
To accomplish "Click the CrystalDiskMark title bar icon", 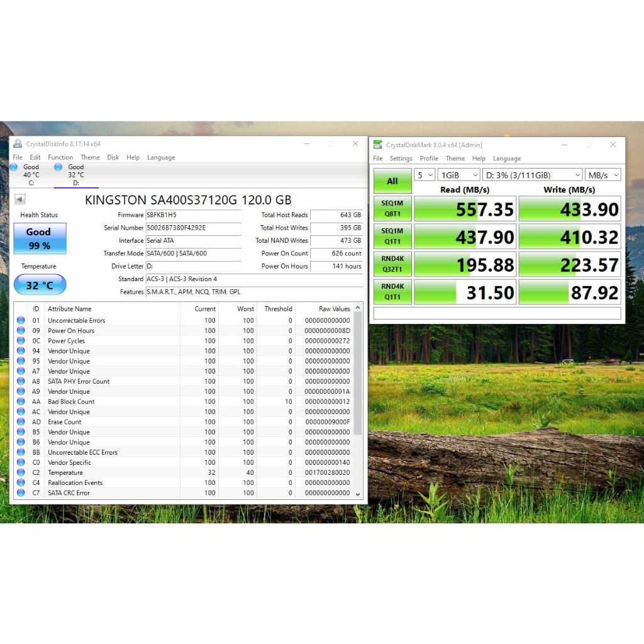I will tap(377, 144).
